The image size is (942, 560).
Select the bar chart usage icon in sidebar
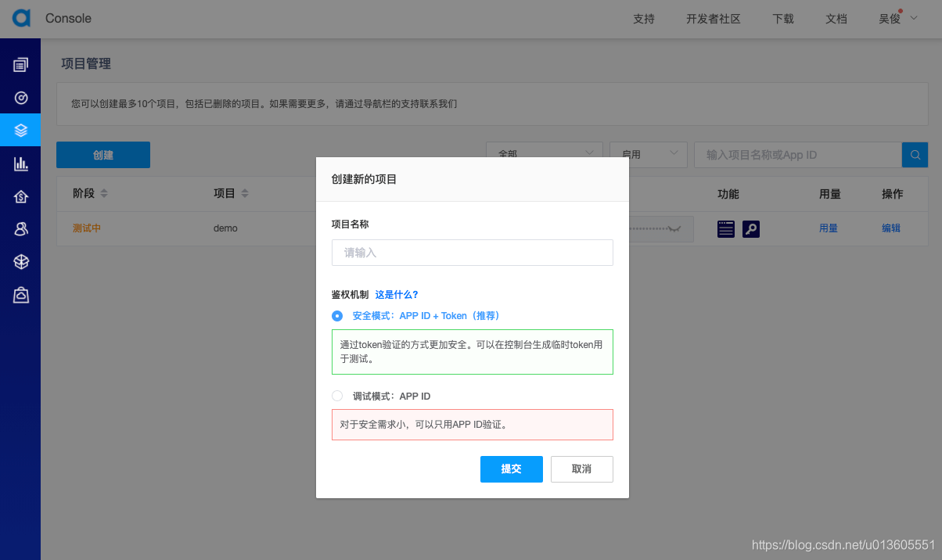tap(20, 163)
